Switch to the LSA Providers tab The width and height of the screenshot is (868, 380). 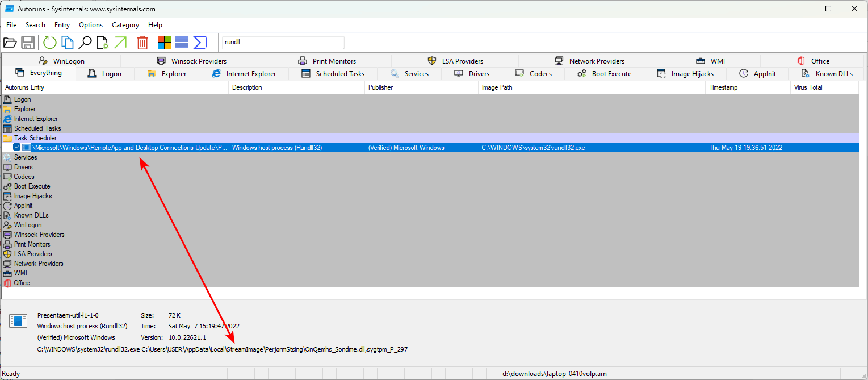coord(455,61)
